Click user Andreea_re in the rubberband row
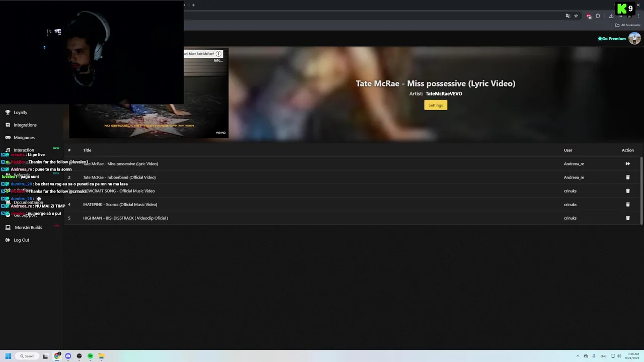 [x=574, y=177]
